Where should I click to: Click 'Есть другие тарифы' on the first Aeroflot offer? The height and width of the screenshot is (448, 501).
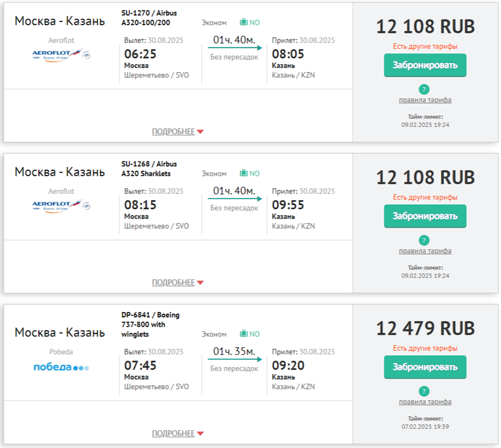point(425,46)
